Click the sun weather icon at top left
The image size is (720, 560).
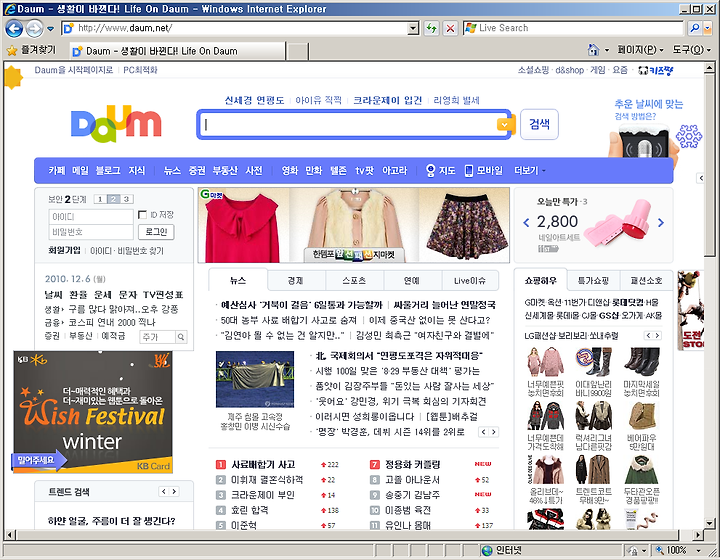(x=13, y=77)
